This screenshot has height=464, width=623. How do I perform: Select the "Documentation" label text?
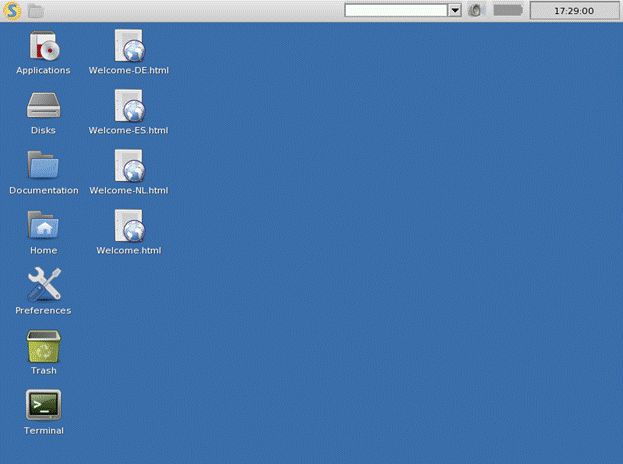tap(44, 190)
